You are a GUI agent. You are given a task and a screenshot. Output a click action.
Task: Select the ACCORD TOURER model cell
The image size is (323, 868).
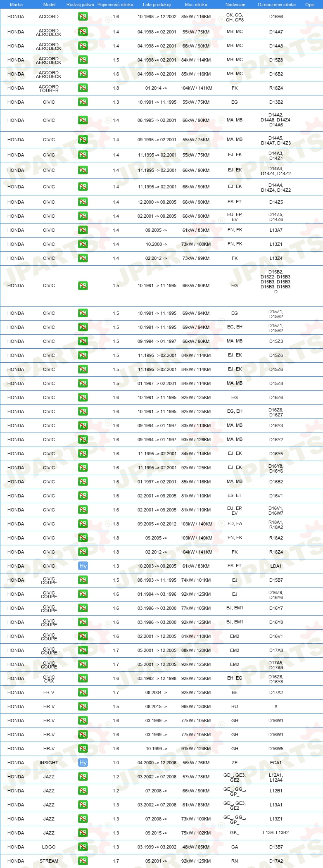click(x=49, y=88)
